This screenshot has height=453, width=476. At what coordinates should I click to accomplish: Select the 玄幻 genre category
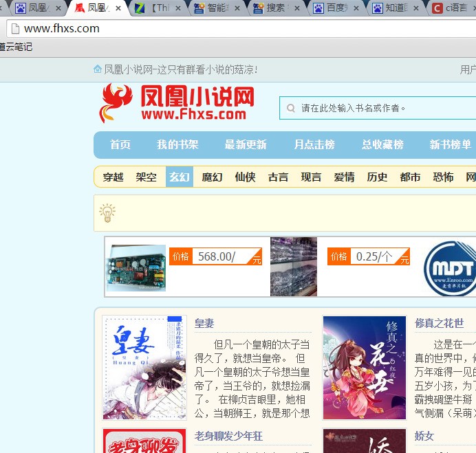tap(180, 177)
